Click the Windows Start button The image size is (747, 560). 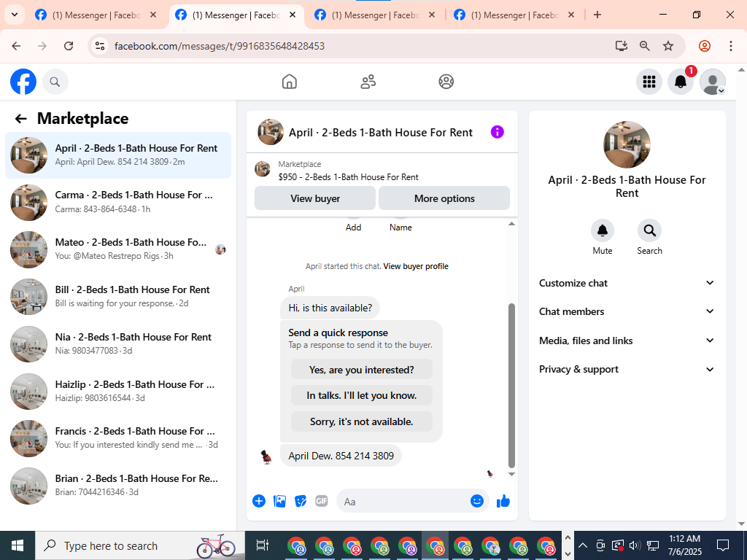point(18,545)
